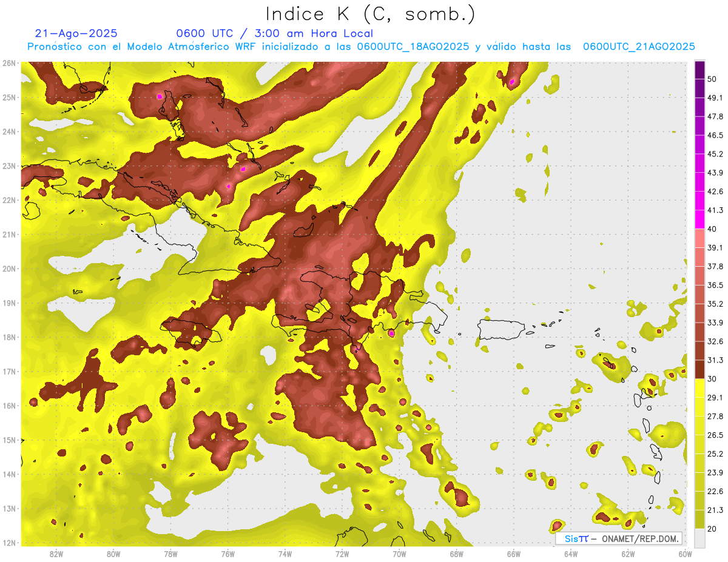
Task: Click the '78W' longitude label
Action: (x=170, y=554)
